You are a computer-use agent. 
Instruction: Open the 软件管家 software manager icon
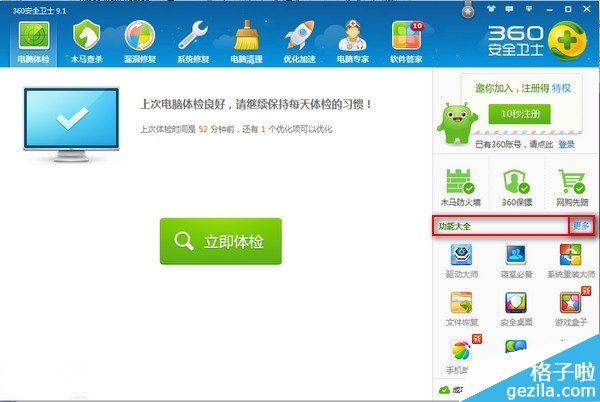click(406, 42)
